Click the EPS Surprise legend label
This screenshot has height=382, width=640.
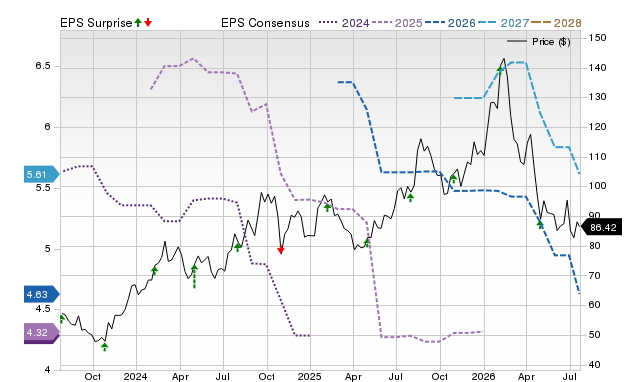96,23
